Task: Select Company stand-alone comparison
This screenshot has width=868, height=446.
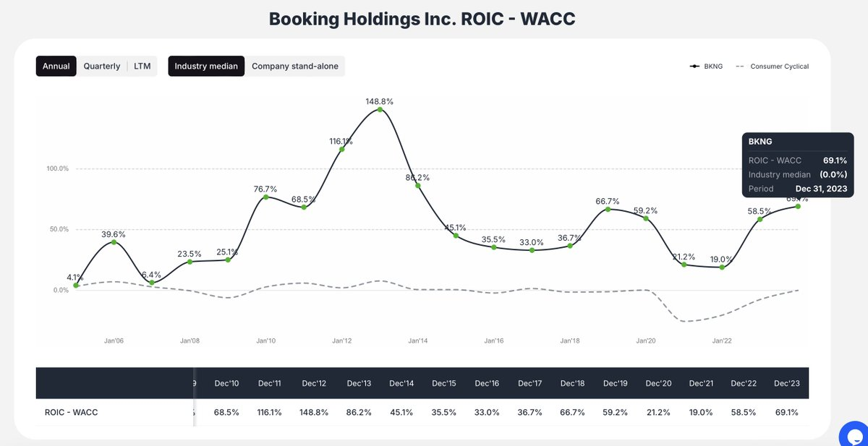Action: point(295,66)
